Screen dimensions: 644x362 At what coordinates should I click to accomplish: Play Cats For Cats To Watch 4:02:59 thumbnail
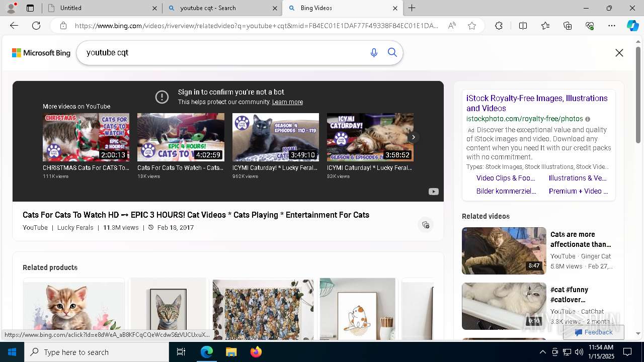click(x=181, y=137)
